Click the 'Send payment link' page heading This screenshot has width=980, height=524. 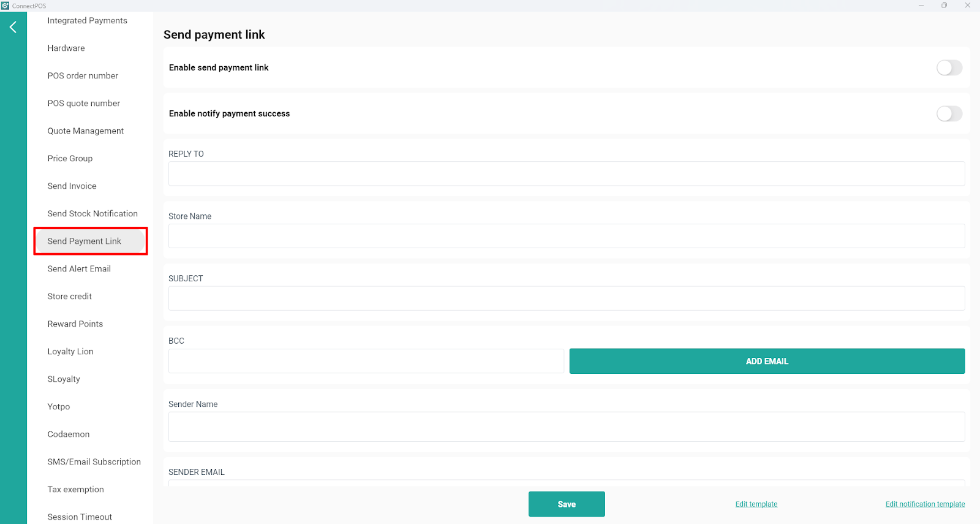pos(214,34)
